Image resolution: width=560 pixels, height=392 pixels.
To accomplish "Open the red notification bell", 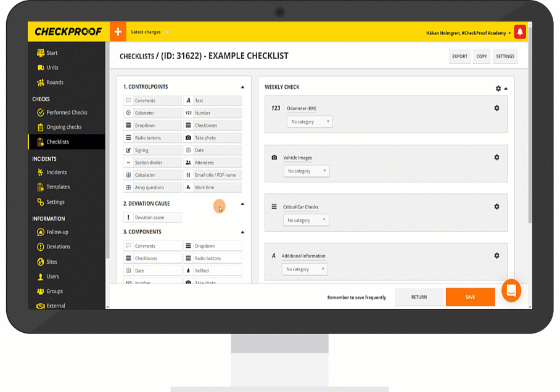I will point(520,32).
